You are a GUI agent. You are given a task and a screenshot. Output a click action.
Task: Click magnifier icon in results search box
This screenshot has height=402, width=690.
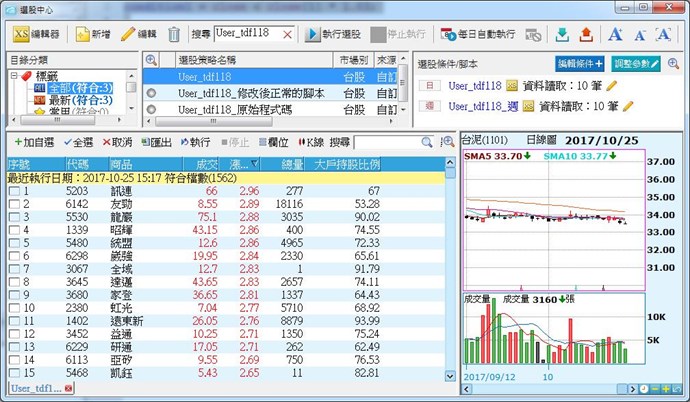(427, 142)
